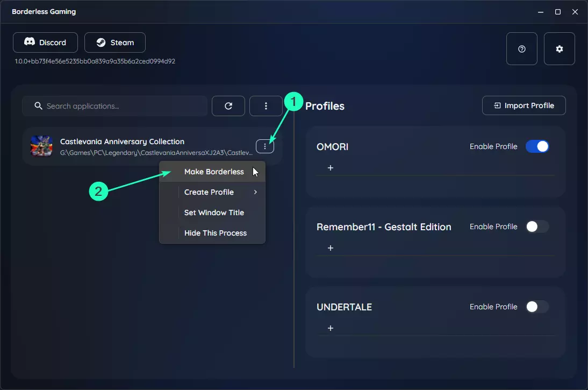Disable the OMORI profile toggle

click(x=537, y=146)
